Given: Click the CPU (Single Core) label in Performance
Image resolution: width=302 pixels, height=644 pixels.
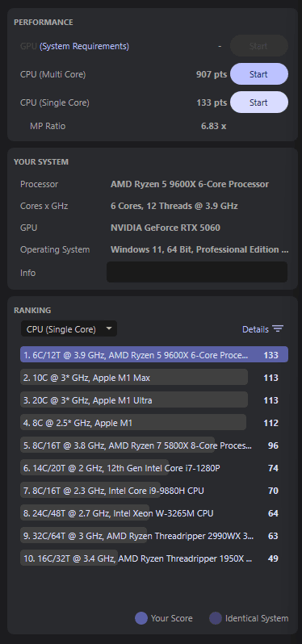Looking at the screenshot, I should [x=55, y=102].
